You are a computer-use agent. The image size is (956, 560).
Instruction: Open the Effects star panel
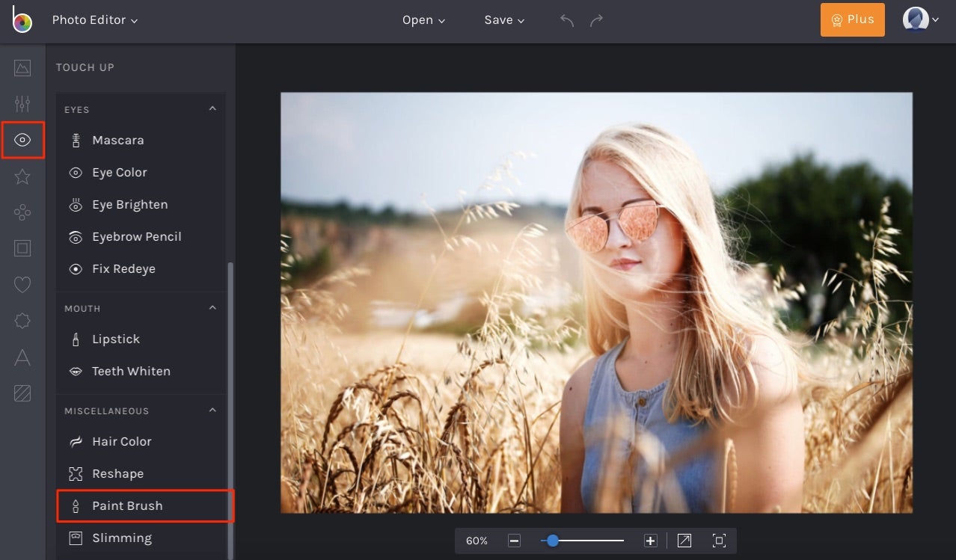pos(22,176)
